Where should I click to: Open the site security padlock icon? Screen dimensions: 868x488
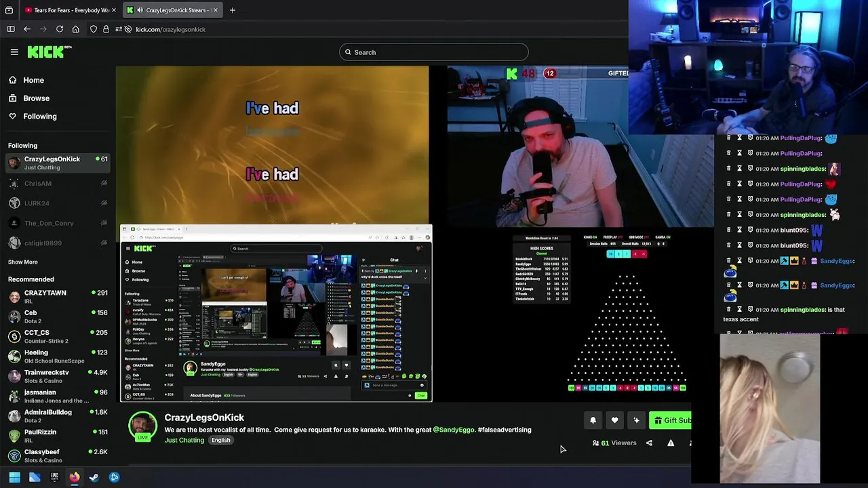pyautogui.click(x=106, y=29)
